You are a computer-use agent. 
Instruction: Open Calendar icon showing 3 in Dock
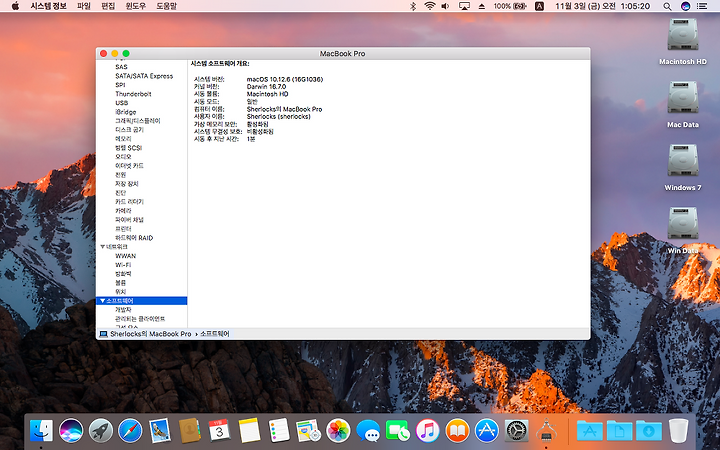[219, 431]
